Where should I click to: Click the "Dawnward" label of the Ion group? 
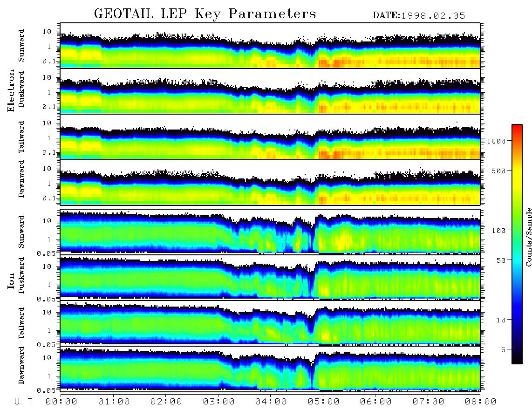[x=21, y=365]
